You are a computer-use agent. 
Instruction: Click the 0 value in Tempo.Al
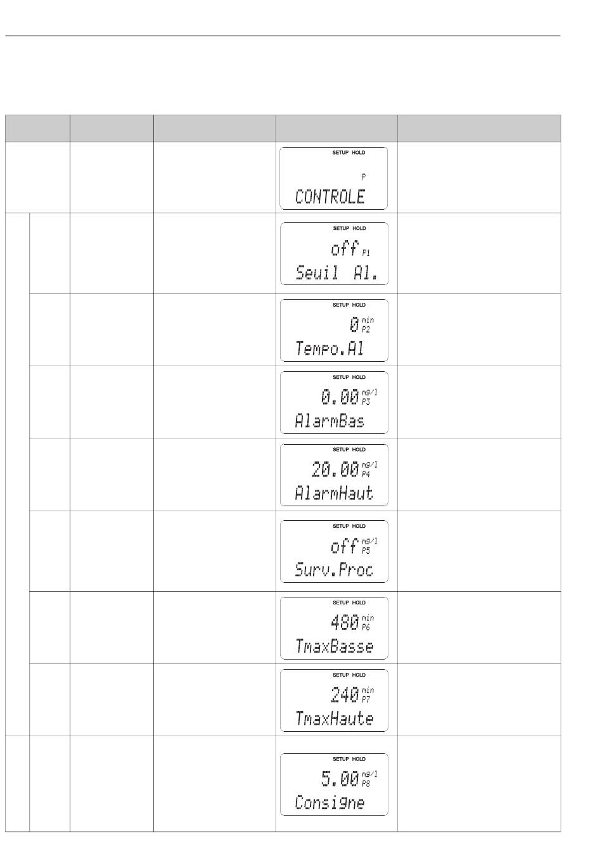click(354, 325)
